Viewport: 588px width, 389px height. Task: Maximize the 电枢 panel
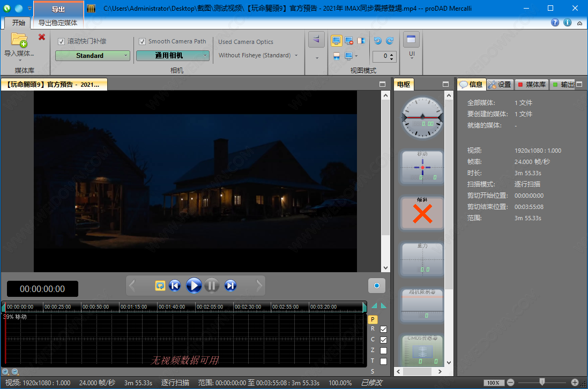tap(445, 84)
